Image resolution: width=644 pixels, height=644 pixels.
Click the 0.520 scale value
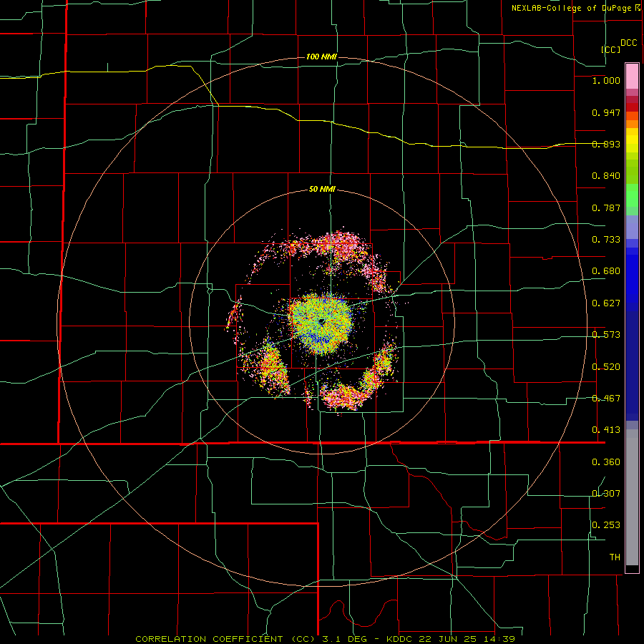tap(606, 366)
